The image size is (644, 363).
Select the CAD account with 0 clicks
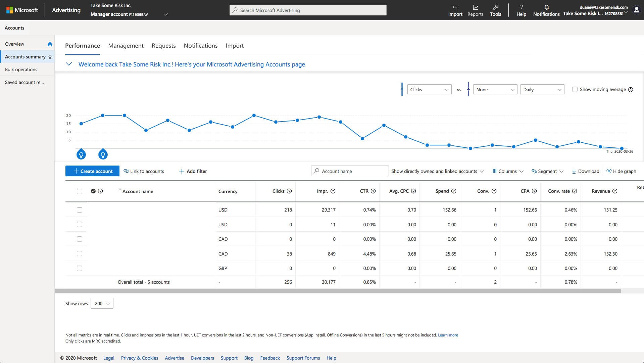pyautogui.click(x=80, y=239)
